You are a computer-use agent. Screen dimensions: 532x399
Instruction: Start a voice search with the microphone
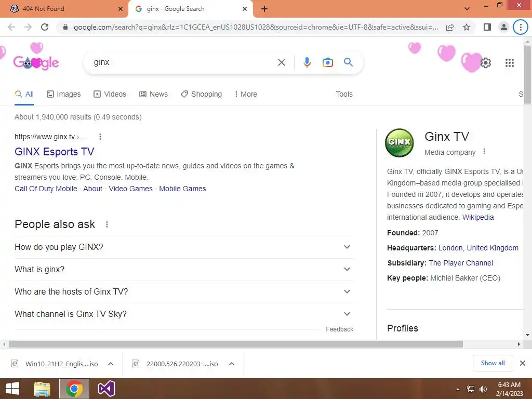point(307,62)
